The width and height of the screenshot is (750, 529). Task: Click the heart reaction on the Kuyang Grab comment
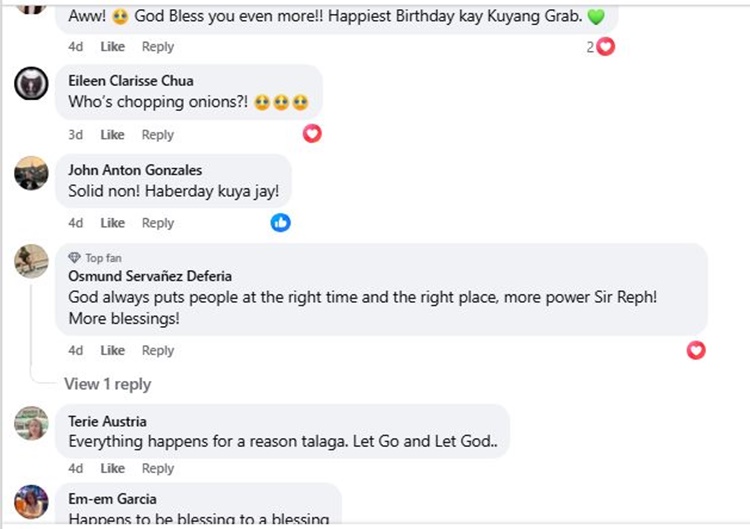click(605, 46)
